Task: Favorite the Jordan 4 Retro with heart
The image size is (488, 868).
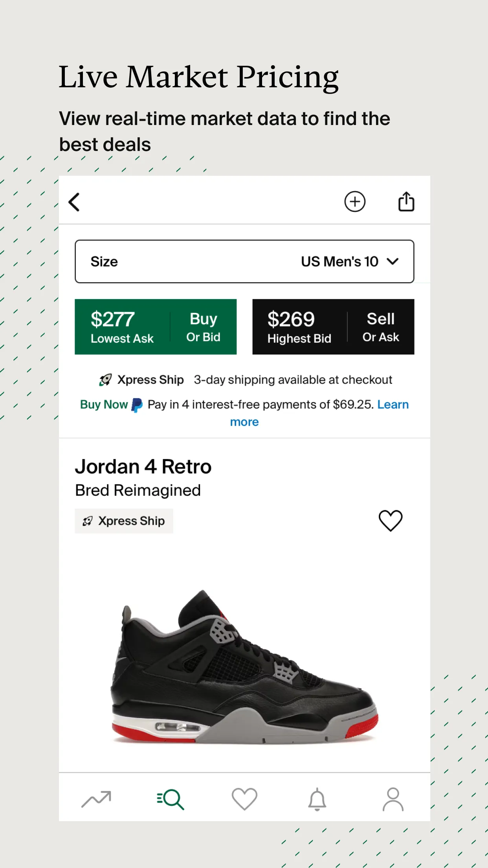Action: tap(390, 520)
